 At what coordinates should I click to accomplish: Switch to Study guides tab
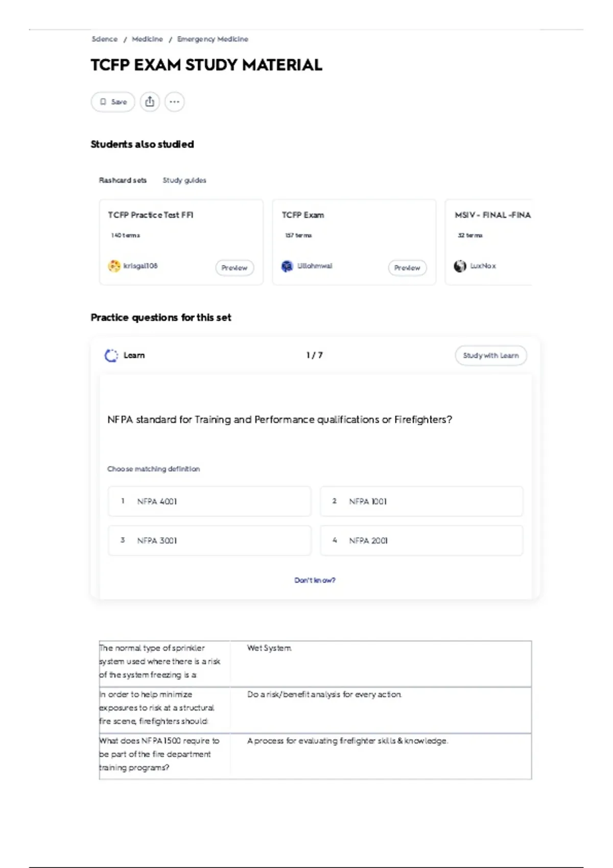click(x=184, y=180)
